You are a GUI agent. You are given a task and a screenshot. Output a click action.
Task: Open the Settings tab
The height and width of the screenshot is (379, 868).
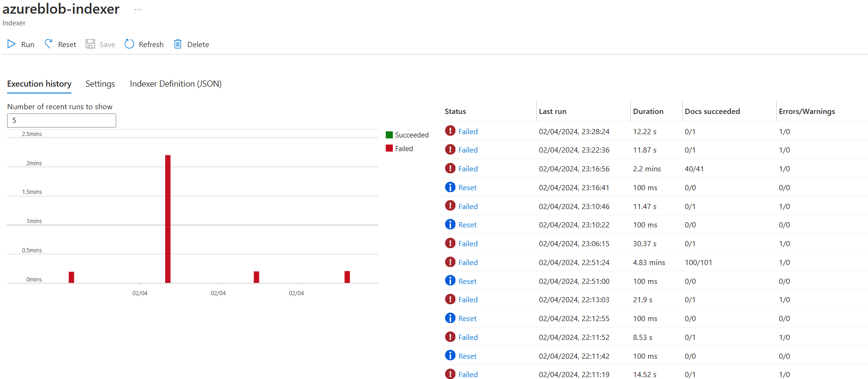click(100, 84)
